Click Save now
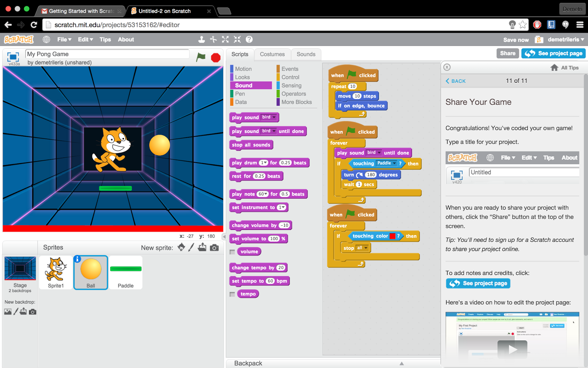The image size is (588, 368). [x=516, y=40]
